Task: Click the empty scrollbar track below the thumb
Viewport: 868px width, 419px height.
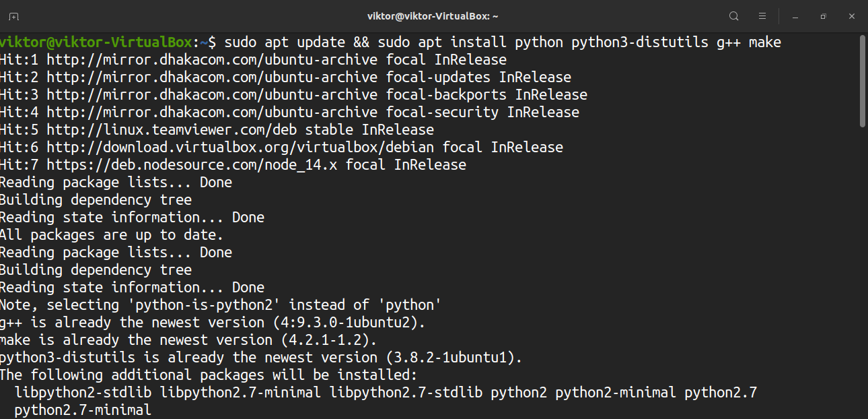Action: (863, 269)
